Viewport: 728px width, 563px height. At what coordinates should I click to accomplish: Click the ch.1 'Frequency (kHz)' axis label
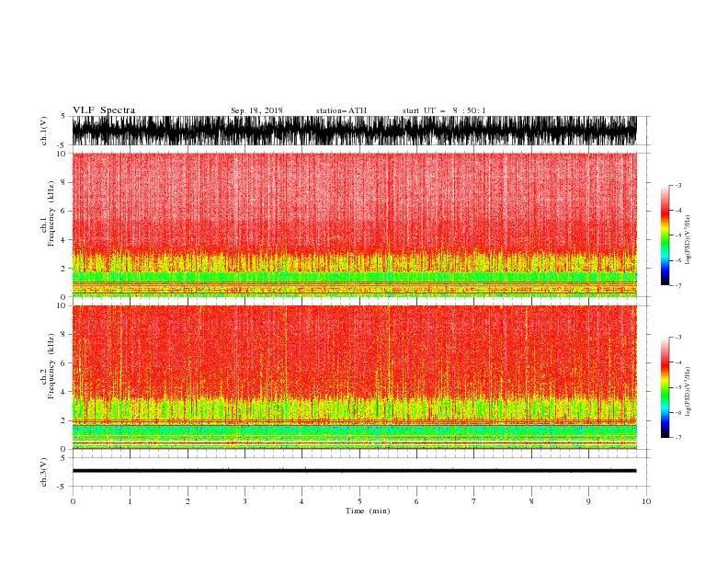point(51,213)
